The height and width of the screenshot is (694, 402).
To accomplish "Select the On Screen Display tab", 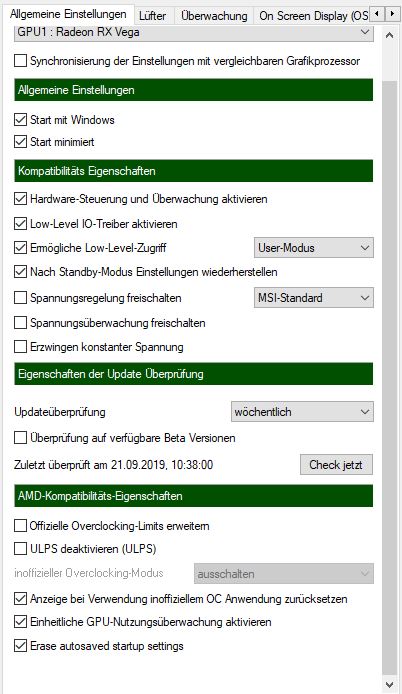I will (312, 16).
